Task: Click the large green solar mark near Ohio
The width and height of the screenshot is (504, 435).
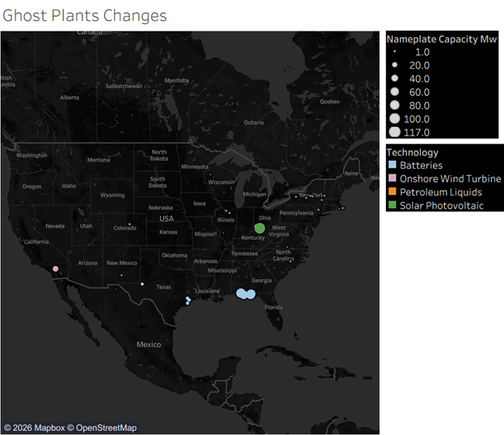Action: pos(259,228)
